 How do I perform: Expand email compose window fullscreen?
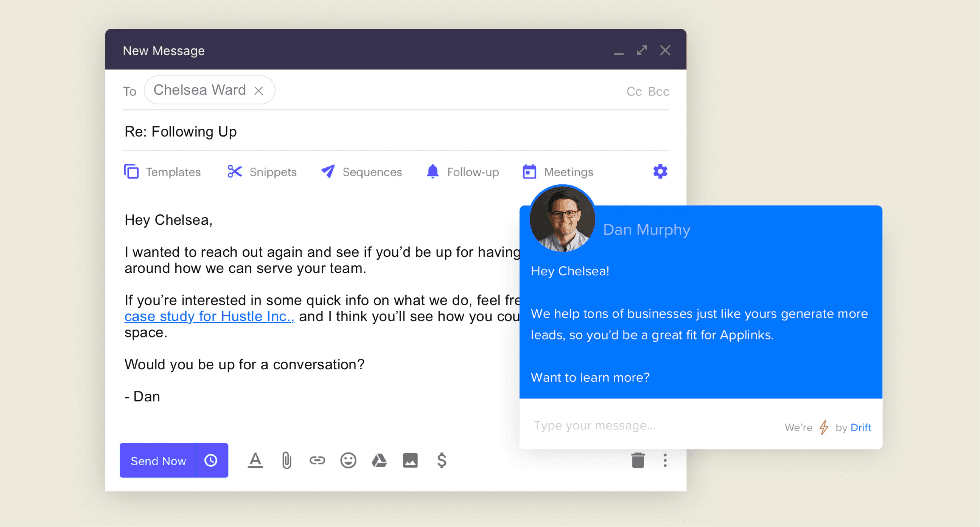point(643,51)
